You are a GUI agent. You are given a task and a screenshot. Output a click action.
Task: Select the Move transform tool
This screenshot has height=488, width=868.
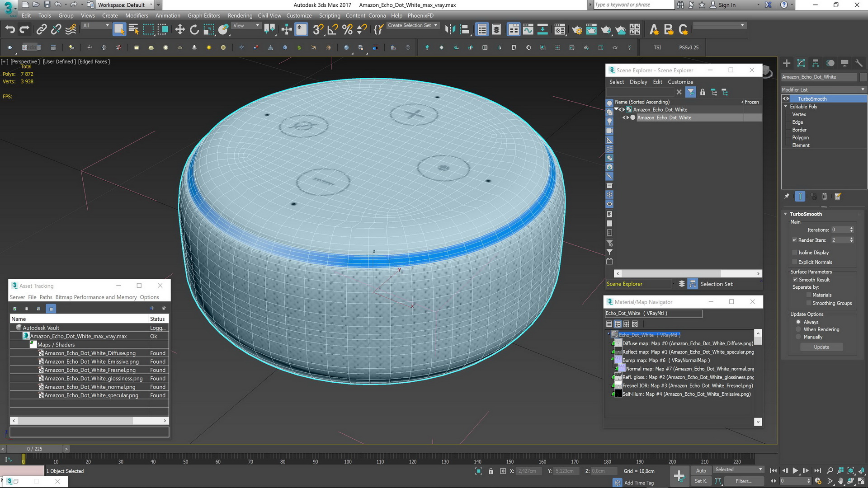pos(180,30)
